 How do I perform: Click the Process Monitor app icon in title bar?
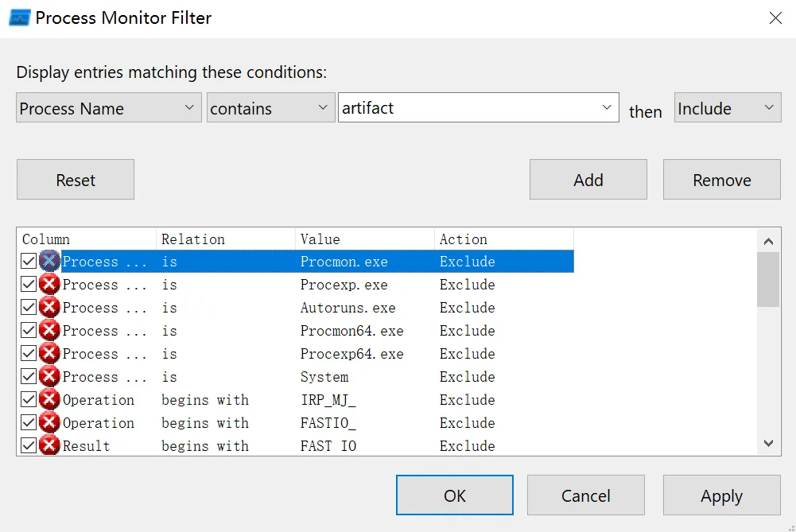click(20, 17)
